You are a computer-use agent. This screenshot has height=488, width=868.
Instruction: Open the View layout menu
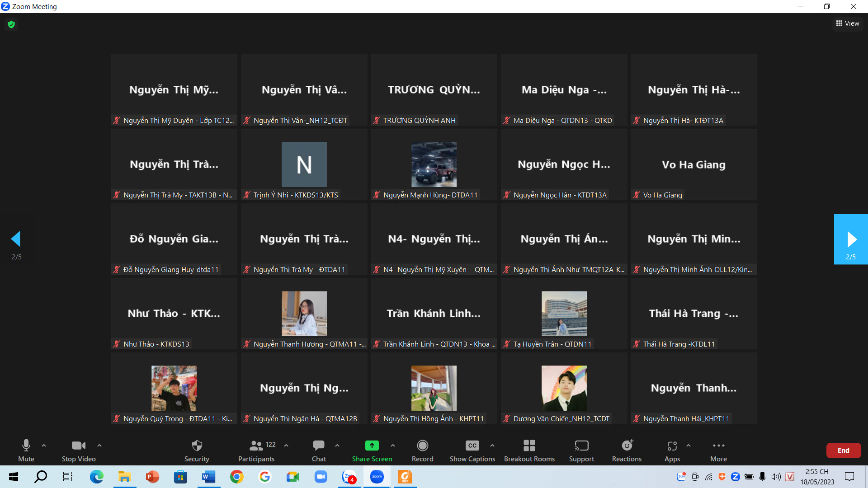pos(848,23)
